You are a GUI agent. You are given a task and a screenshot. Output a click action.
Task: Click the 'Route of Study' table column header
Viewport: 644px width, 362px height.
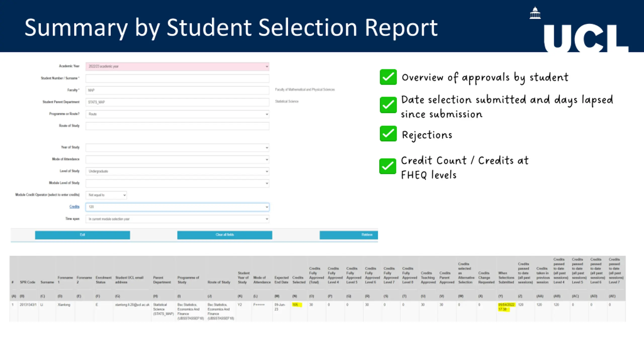(219, 282)
